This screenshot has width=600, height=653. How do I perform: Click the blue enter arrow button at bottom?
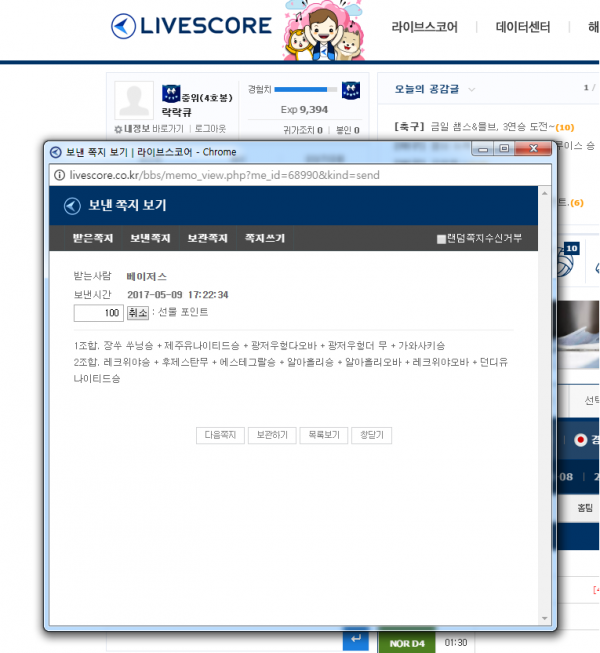[x=356, y=639]
